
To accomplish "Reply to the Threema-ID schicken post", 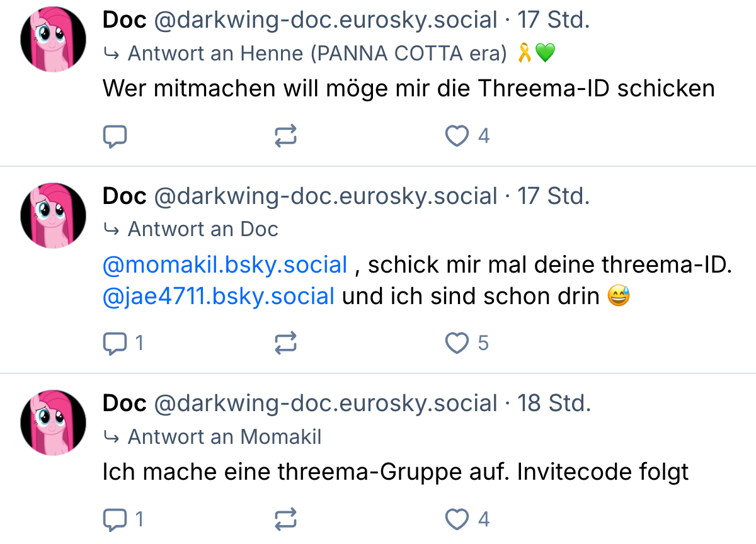I will [x=115, y=136].
